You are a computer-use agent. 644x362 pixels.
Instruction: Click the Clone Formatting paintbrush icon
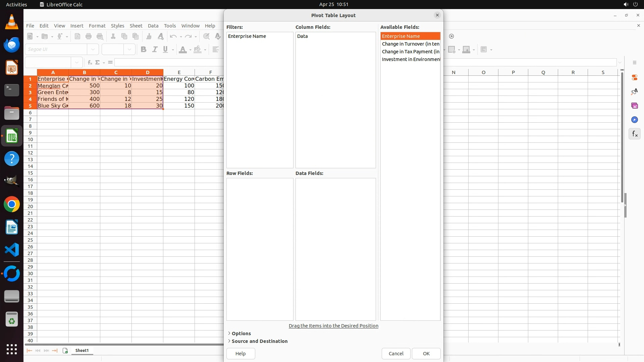(149, 36)
